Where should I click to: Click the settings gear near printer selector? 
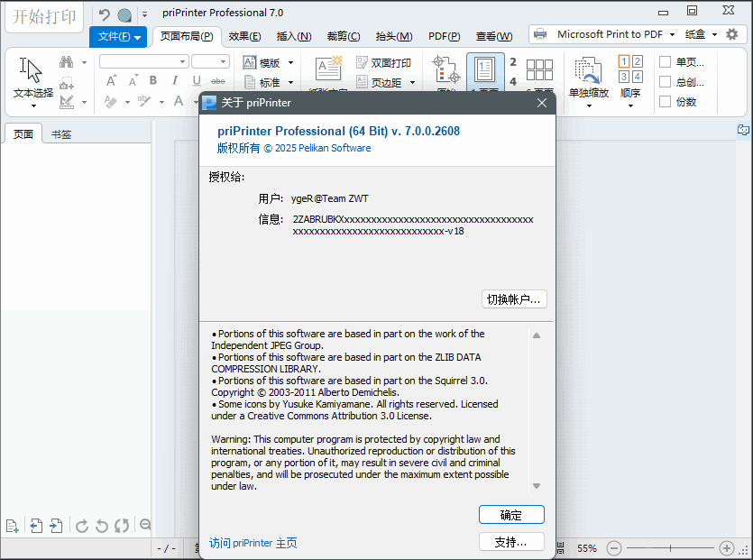coord(731,34)
